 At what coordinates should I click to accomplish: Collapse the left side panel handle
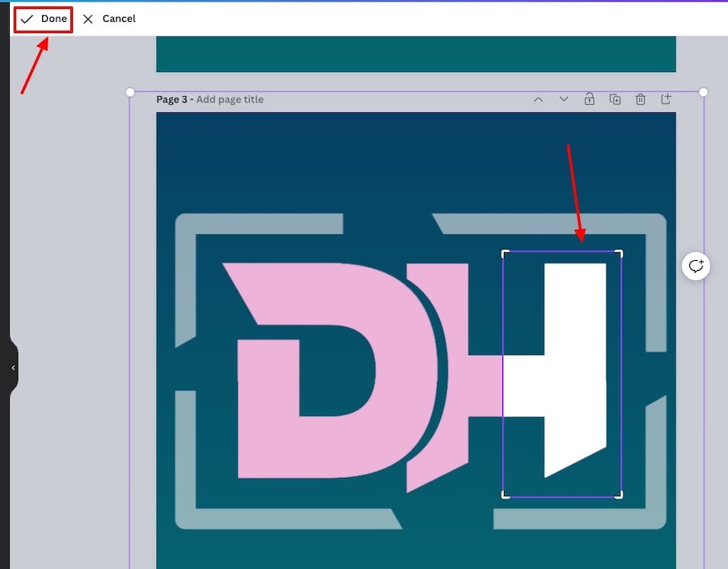point(13,368)
